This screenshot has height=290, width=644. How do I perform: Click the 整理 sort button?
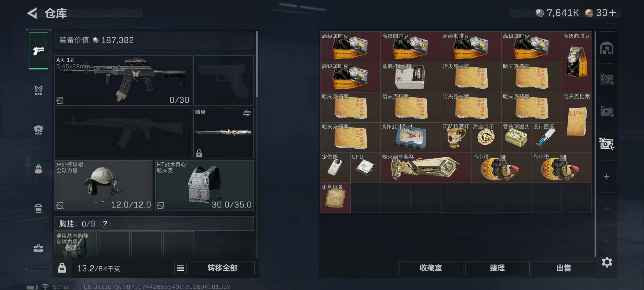click(x=497, y=268)
